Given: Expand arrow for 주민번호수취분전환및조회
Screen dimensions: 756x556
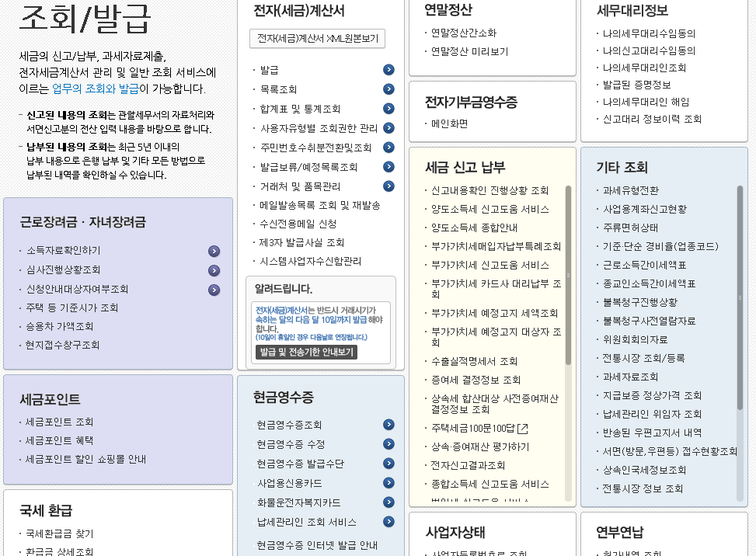Looking at the screenshot, I should point(388,148).
